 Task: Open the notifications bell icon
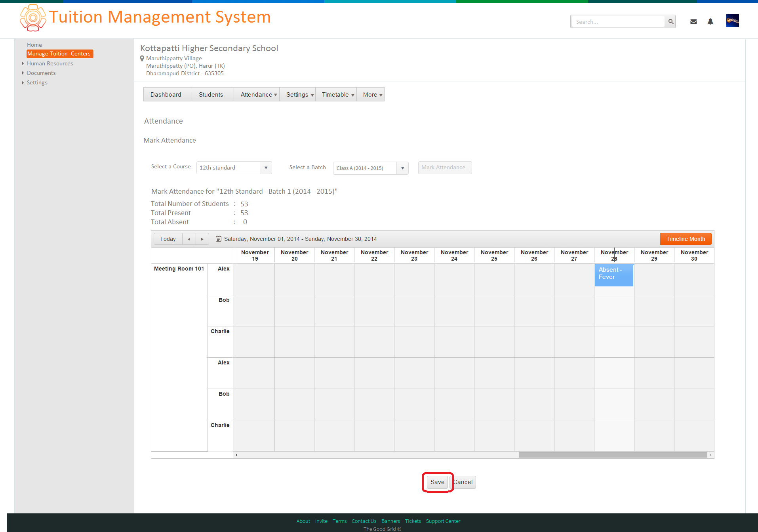pyautogui.click(x=710, y=22)
